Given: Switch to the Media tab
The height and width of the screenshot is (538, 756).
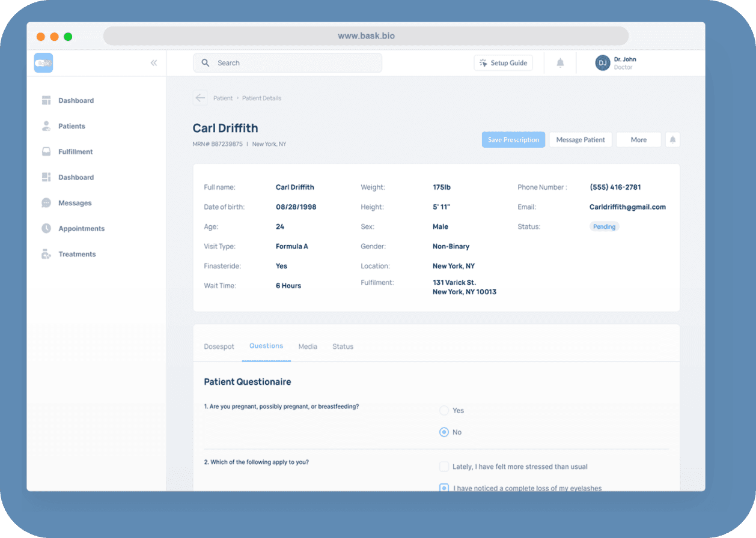Looking at the screenshot, I should click(x=308, y=346).
